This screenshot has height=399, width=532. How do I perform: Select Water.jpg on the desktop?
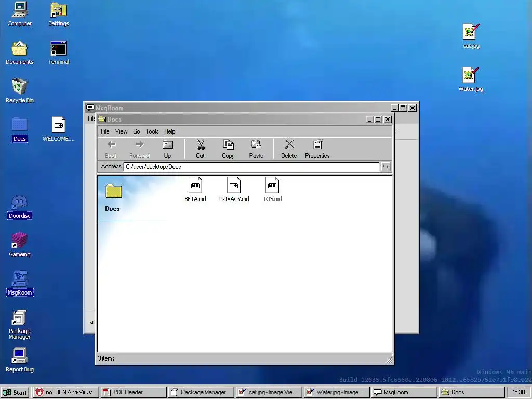(471, 79)
